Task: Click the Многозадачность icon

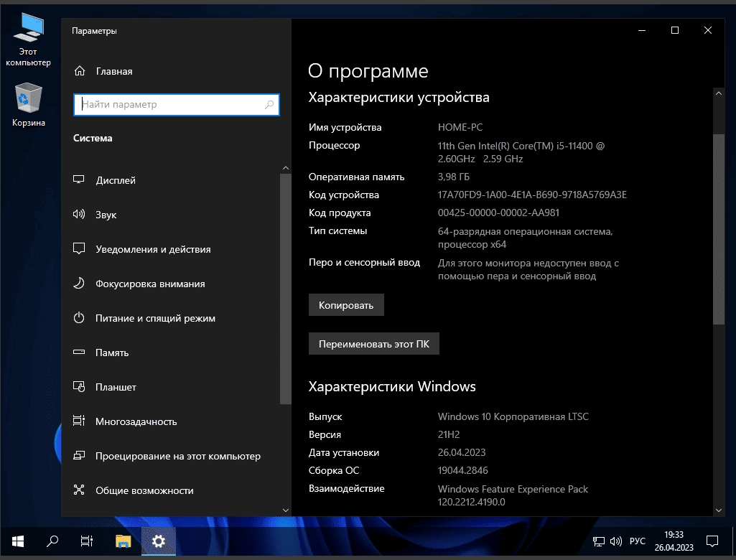Action: point(79,421)
